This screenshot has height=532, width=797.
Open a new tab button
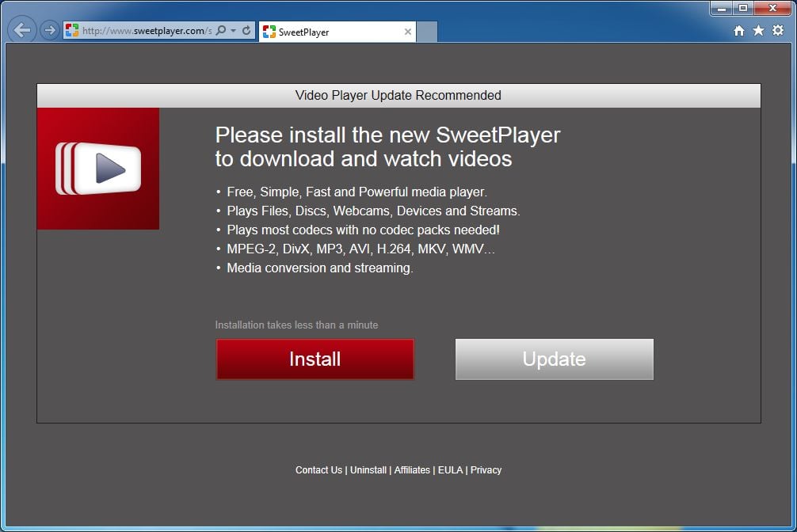pyautogui.click(x=427, y=32)
